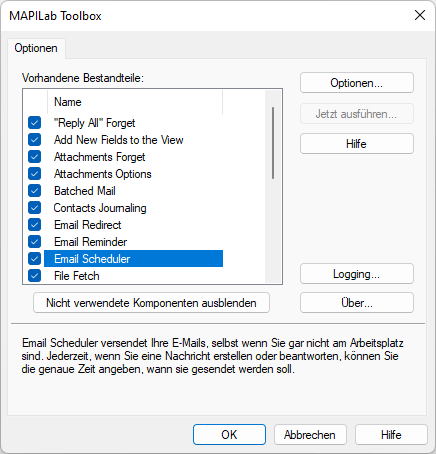
Task: Click the Optionen... button
Action: pos(357,83)
